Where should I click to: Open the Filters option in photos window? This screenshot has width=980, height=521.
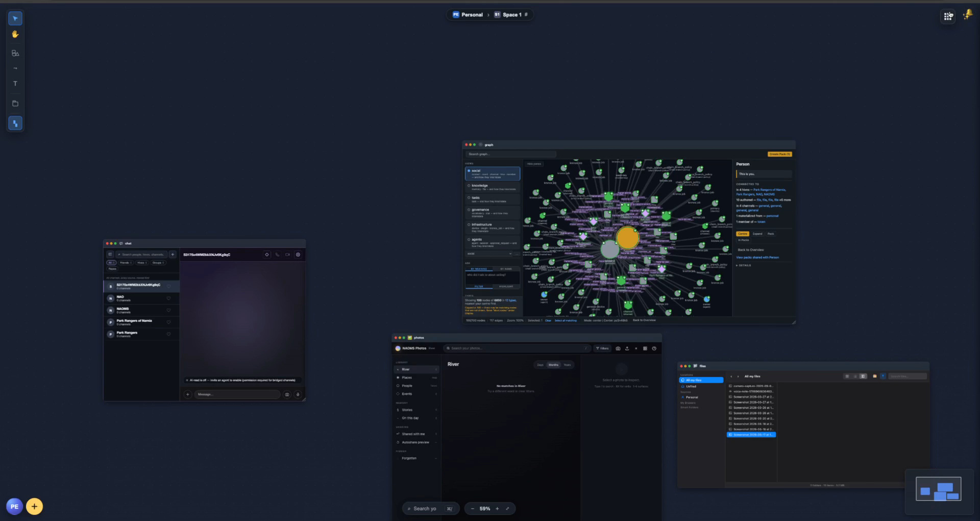point(602,348)
